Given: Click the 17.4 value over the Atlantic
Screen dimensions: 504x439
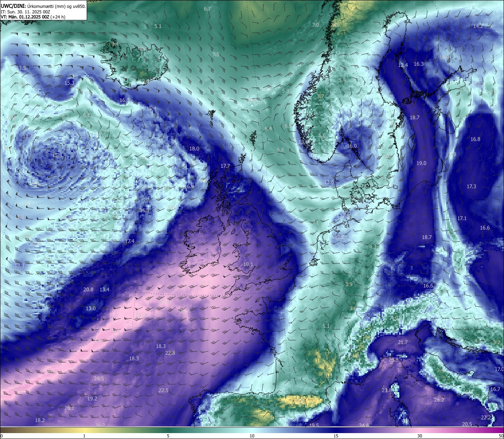Looking at the screenshot, I should (x=130, y=241).
